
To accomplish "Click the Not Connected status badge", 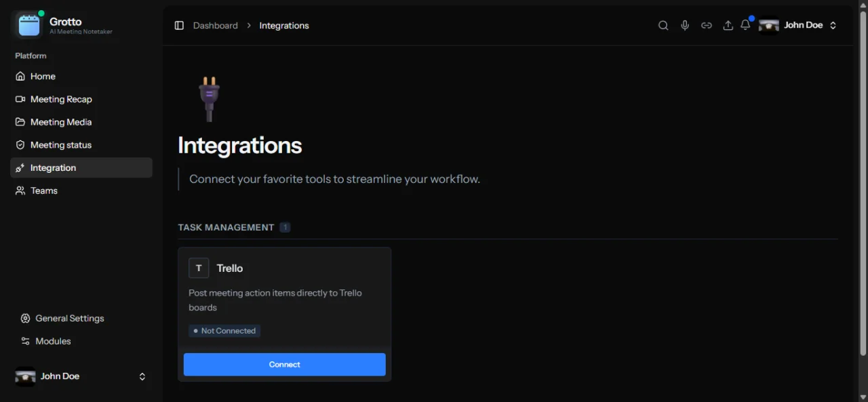I will 224,331.
